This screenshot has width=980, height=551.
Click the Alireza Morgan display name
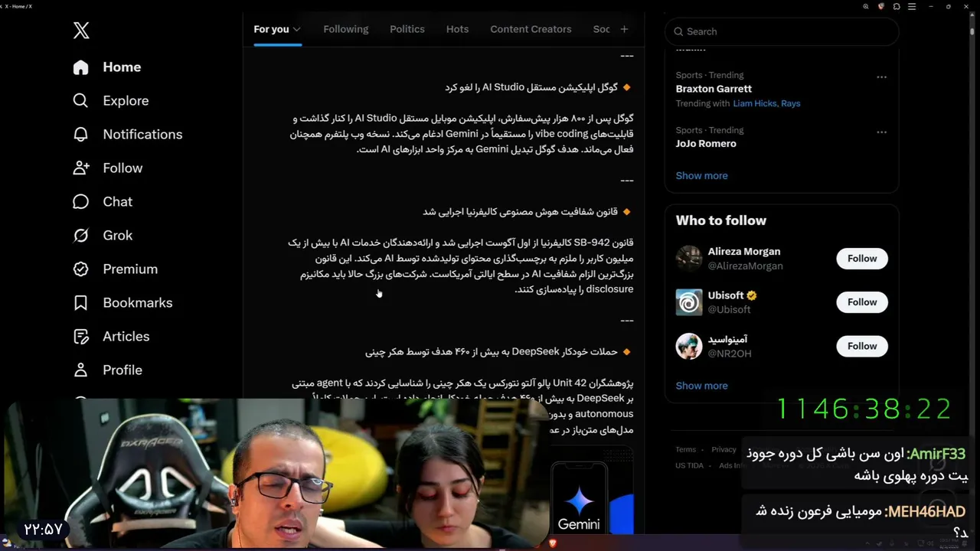coord(744,252)
